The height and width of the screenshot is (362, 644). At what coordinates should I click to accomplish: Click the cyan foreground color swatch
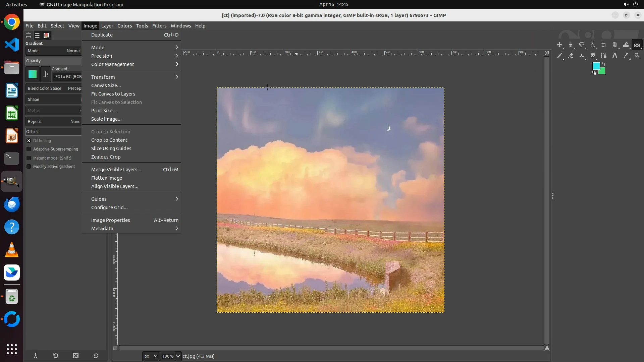coord(596,66)
